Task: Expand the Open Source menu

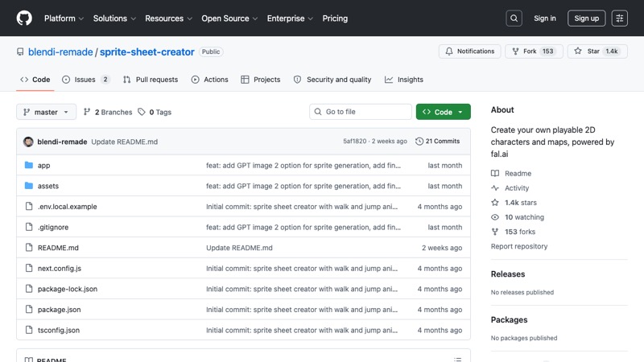Action: point(229,19)
